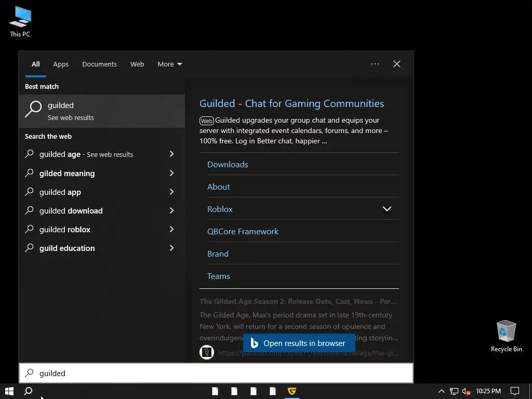The image size is (532, 399).
Task: Expand arrow for guilded roblox suggestion
Action: coord(171,229)
